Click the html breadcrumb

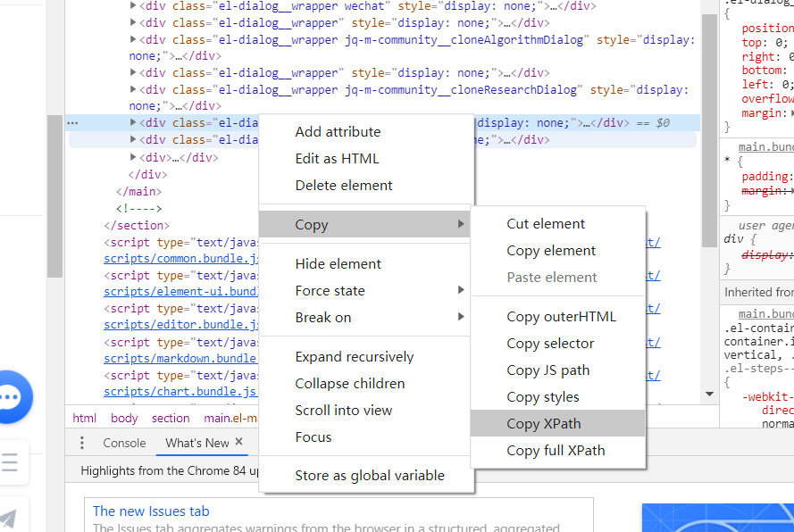coord(84,418)
